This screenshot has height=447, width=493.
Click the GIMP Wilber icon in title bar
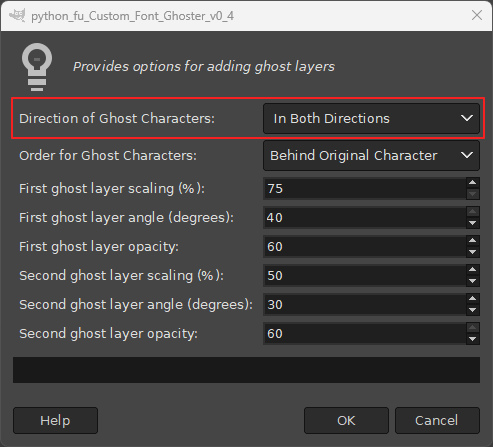click(17, 15)
